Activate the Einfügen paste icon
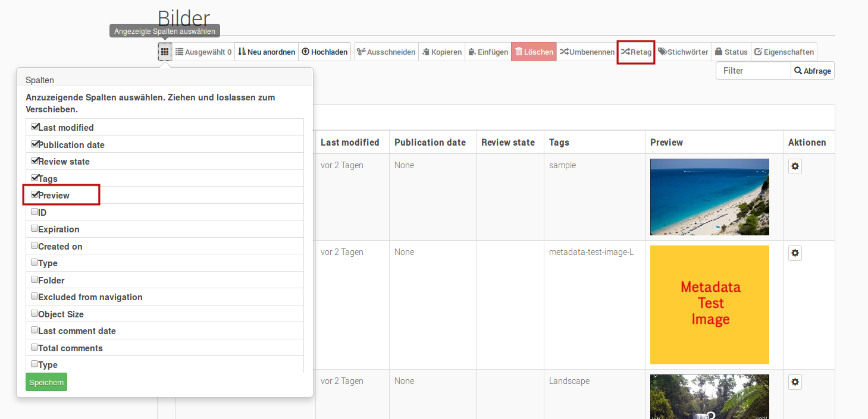 [x=488, y=51]
